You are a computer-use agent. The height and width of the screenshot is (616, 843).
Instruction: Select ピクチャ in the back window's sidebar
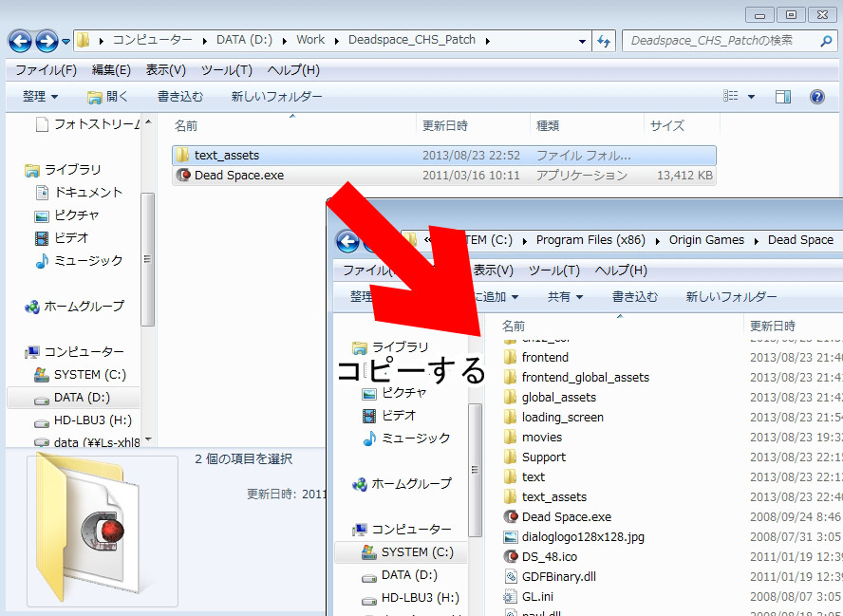point(66,215)
